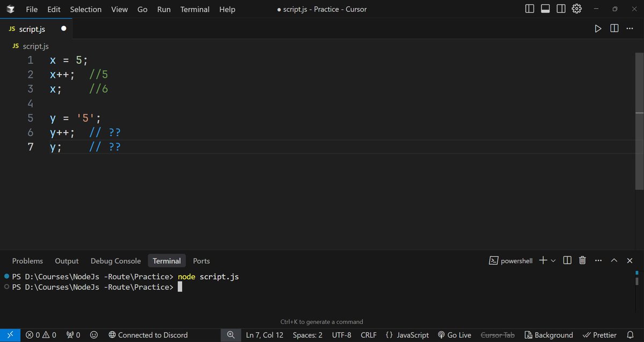Viewport: 644px width, 342px height.
Task: Select the script.js editor tab
Action: point(36,29)
